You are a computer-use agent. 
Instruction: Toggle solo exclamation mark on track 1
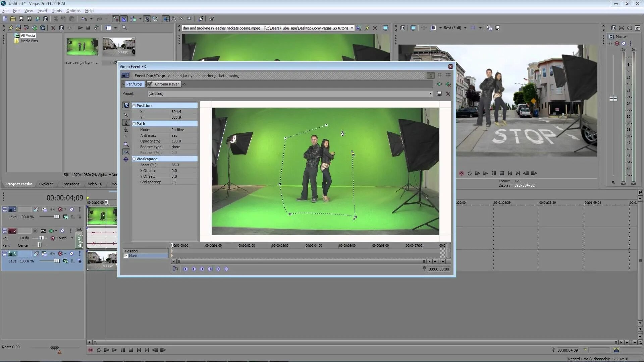[x=79, y=209]
